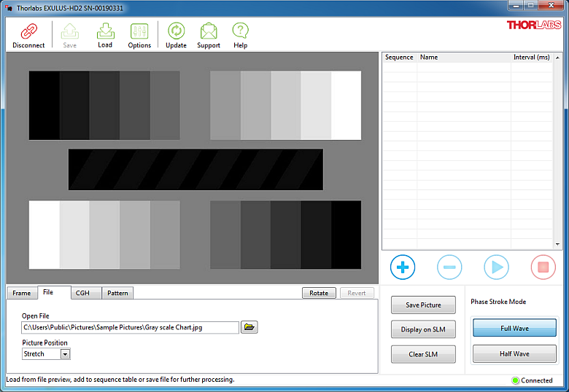The width and height of the screenshot is (569, 392).
Task: Switch to the Frame tab
Action: (22, 293)
